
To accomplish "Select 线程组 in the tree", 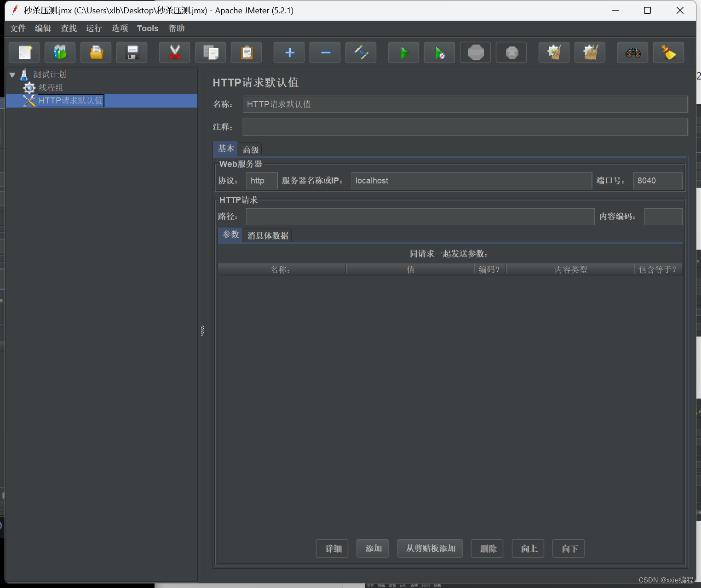I will [x=51, y=87].
